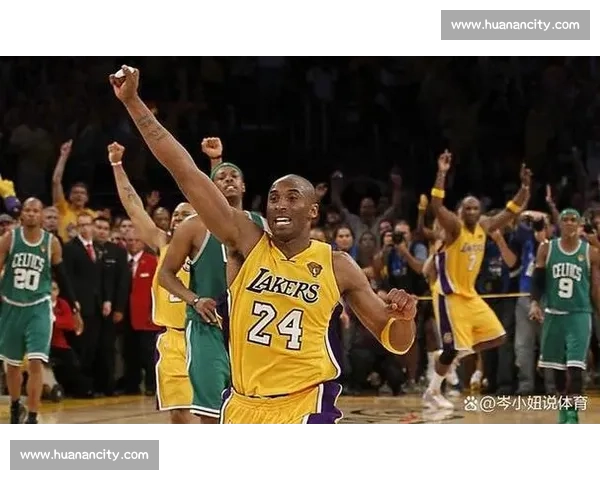Click the basketball photo thumbnail center
Image resolution: width=600 pixels, height=480 pixels.
click(300, 240)
